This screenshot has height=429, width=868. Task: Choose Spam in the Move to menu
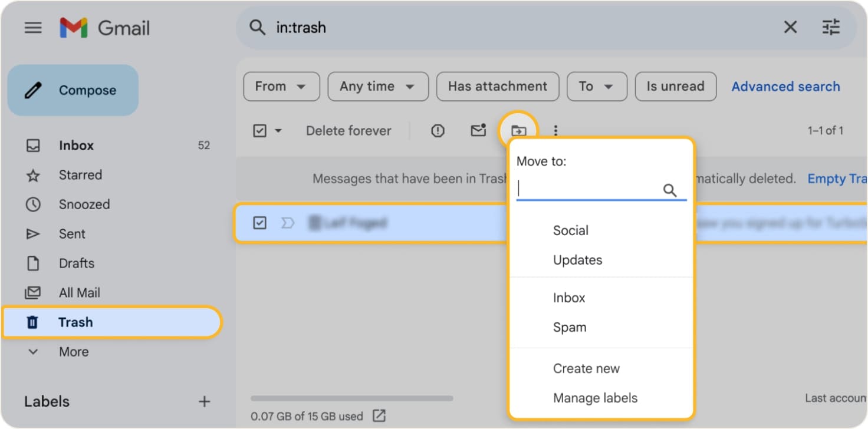569,328
